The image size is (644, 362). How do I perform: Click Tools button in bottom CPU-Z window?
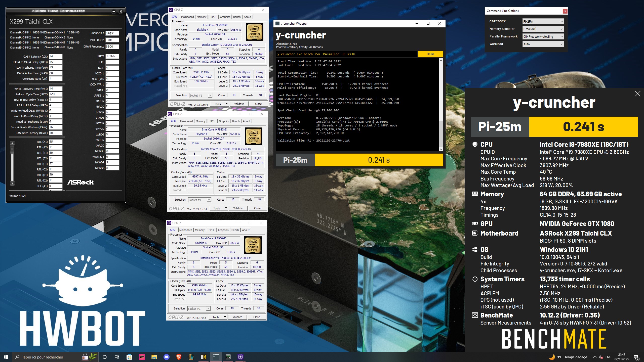(x=216, y=317)
